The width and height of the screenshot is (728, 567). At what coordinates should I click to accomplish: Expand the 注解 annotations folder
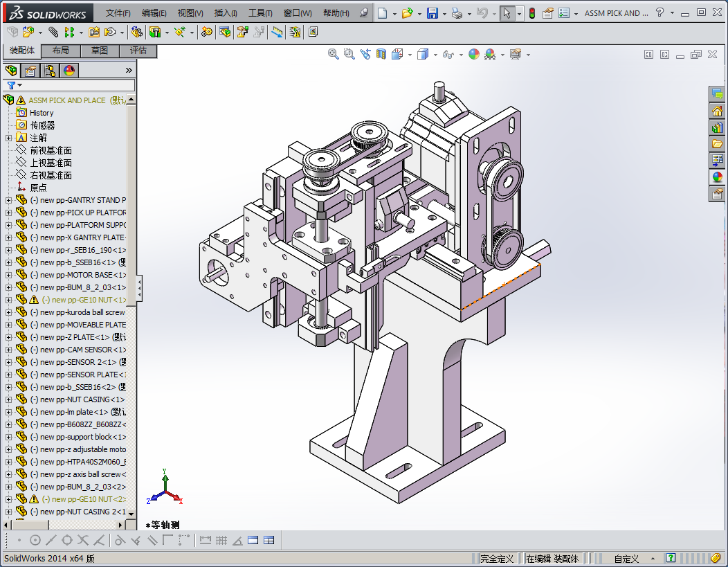click(x=8, y=138)
